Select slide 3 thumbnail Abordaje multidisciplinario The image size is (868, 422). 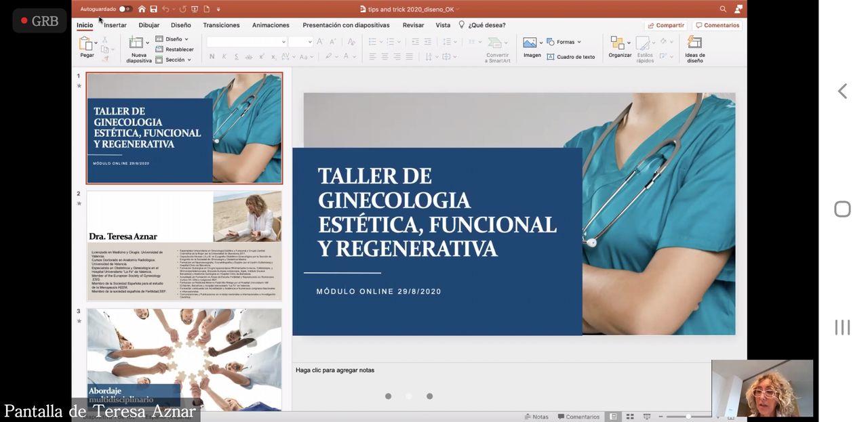(x=184, y=360)
